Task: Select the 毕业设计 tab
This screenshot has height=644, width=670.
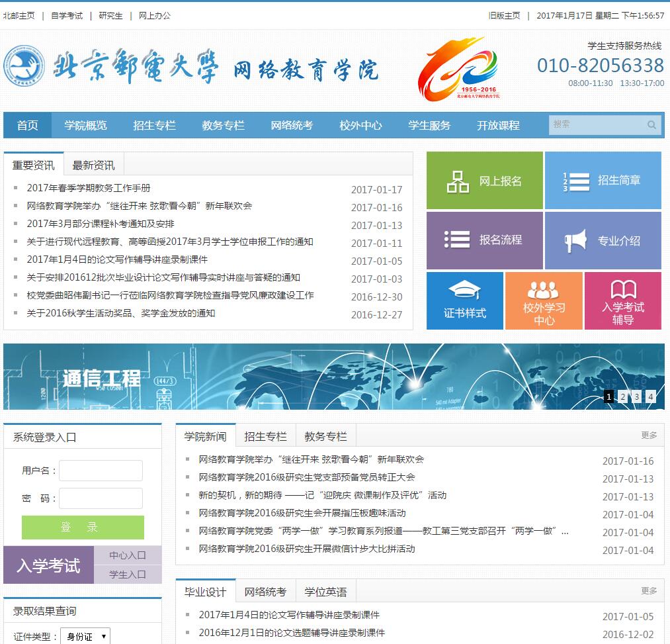Action: coord(206,592)
